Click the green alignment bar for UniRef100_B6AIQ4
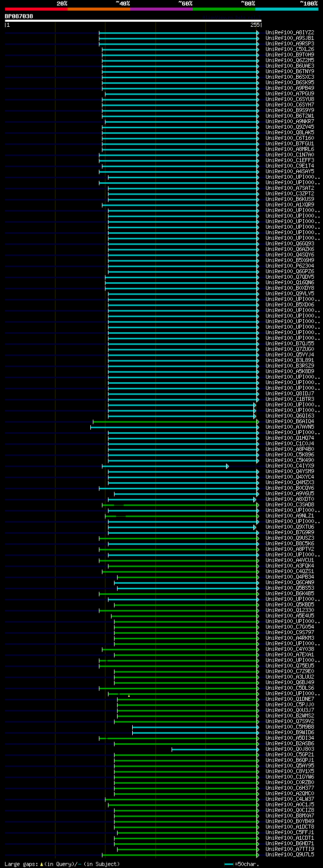 tap(176, 422)
